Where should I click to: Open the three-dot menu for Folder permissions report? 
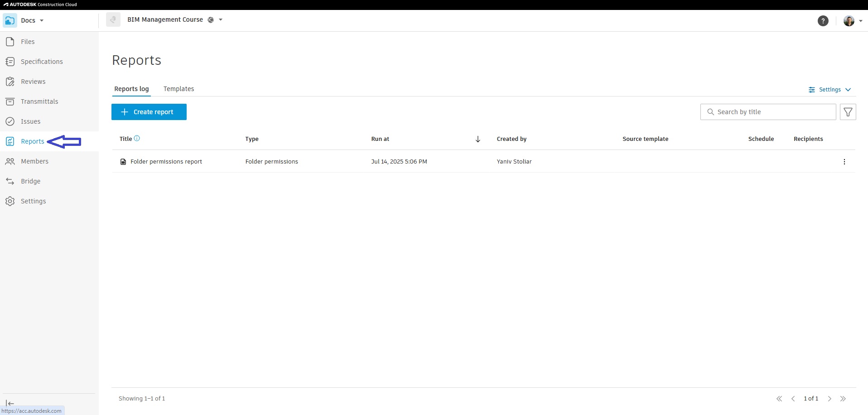[x=844, y=162]
